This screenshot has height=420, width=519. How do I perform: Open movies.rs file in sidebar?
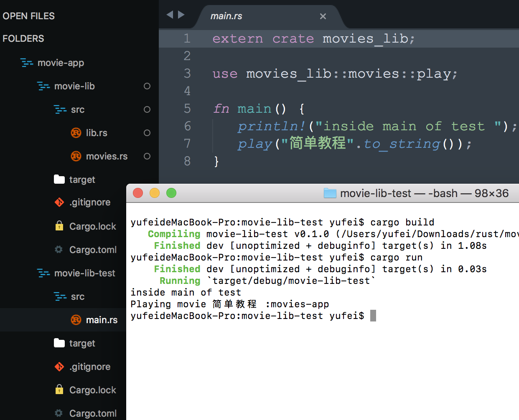click(107, 156)
